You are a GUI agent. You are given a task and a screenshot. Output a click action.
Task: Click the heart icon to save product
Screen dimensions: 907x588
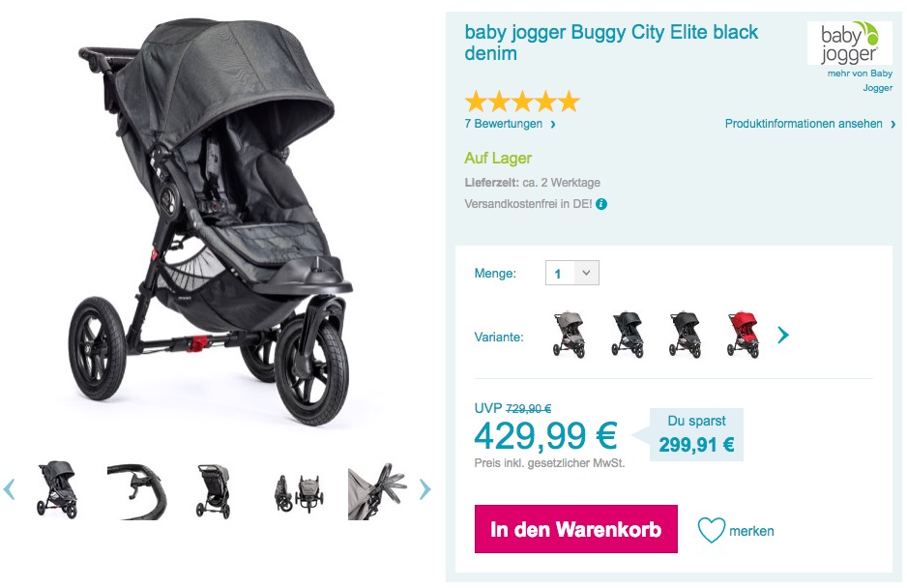point(711,530)
